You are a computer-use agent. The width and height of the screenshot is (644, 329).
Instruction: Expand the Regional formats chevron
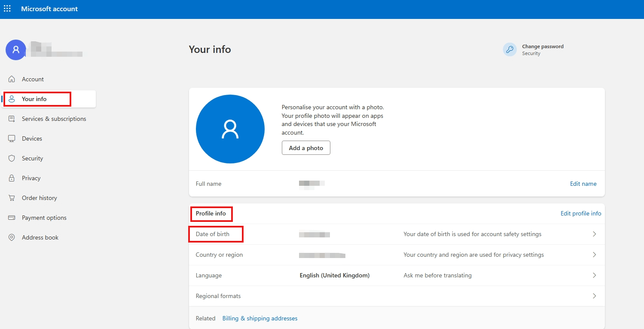(x=595, y=296)
